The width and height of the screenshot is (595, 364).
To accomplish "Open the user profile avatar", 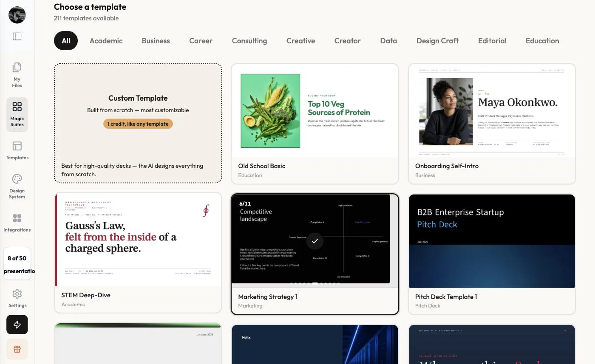I will (x=17, y=15).
